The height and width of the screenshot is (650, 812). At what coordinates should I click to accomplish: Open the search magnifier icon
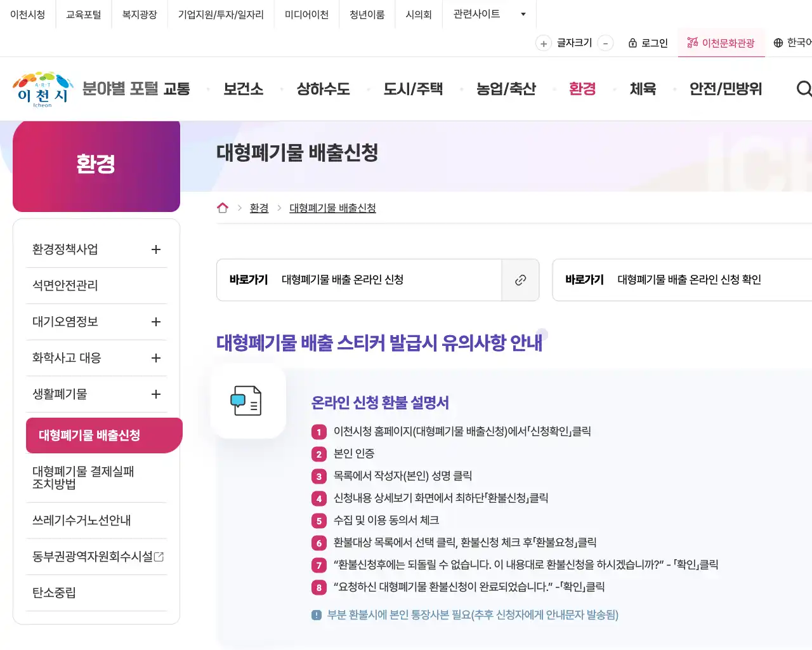[804, 89]
